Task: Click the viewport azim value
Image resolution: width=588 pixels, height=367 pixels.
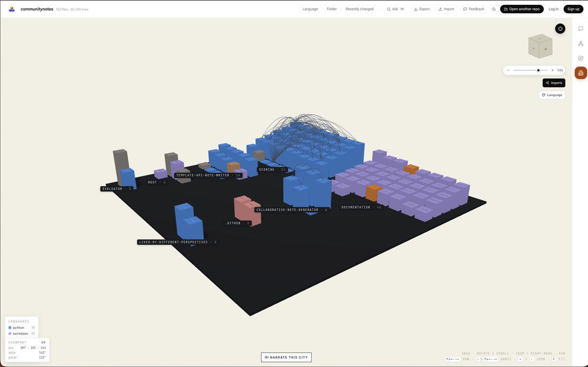Action: (x=42, y=352)
